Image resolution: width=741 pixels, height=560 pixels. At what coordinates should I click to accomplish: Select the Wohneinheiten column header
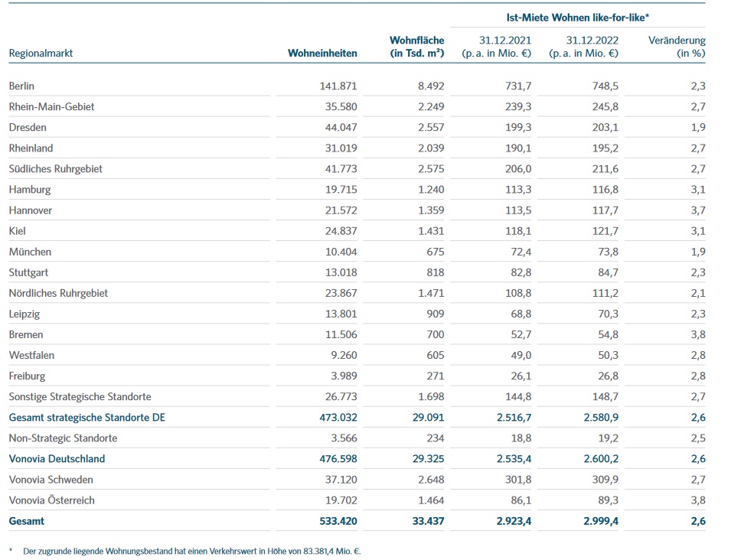(322, 54)
